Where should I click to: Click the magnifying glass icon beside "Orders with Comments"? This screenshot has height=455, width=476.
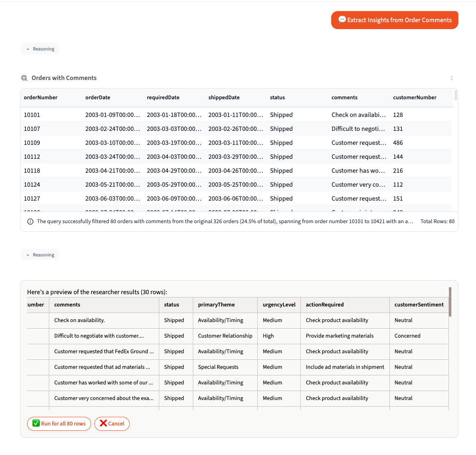click(x=24, y=78)
